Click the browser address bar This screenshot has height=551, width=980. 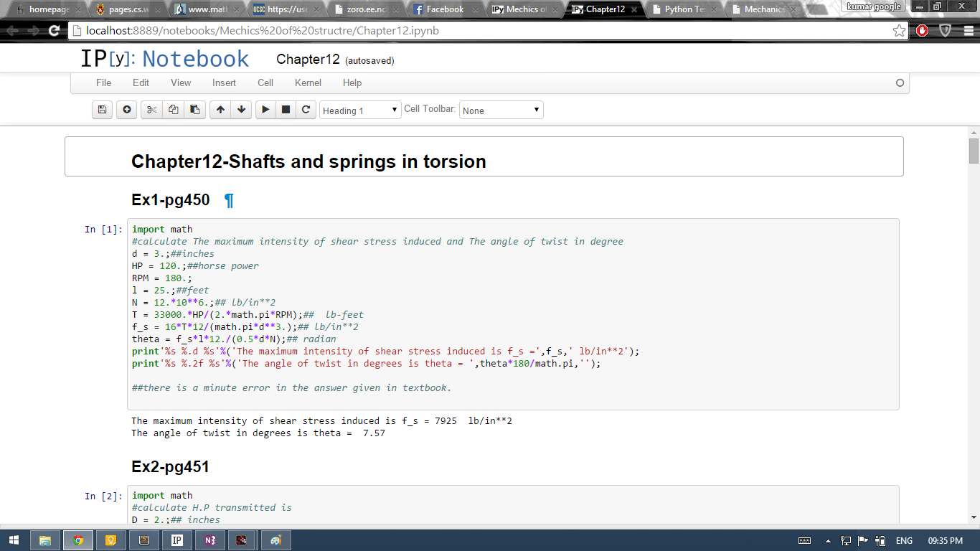481,31
